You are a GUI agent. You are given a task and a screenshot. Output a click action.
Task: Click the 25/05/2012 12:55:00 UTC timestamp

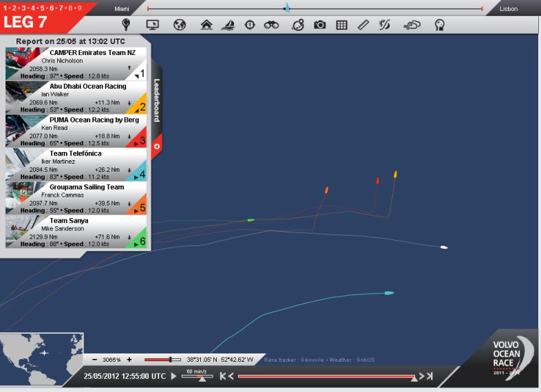click(x=125, y=376)
